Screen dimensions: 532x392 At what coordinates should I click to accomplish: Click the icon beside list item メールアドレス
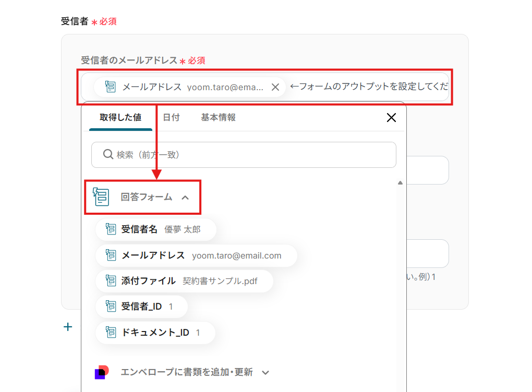[x=110, y=255]
